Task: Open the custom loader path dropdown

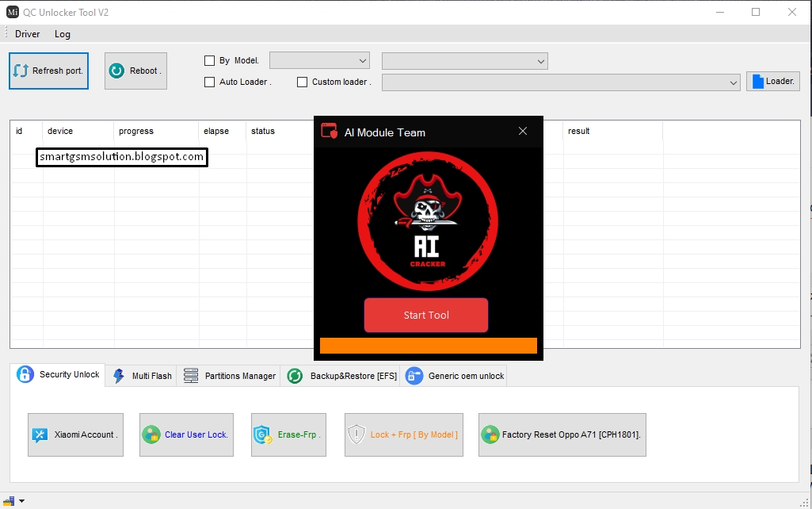Action: pyautogui.click(x=561, y=82)
